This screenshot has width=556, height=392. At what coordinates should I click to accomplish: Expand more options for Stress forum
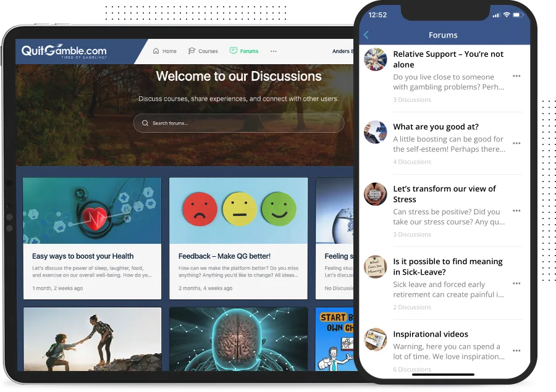(516, 211)
